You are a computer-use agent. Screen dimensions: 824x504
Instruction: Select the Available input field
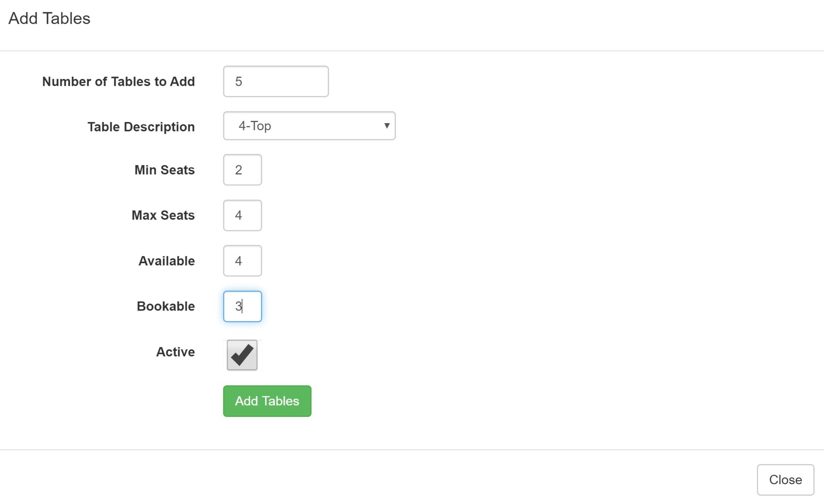pyautogui.click(x=242, y=261)
